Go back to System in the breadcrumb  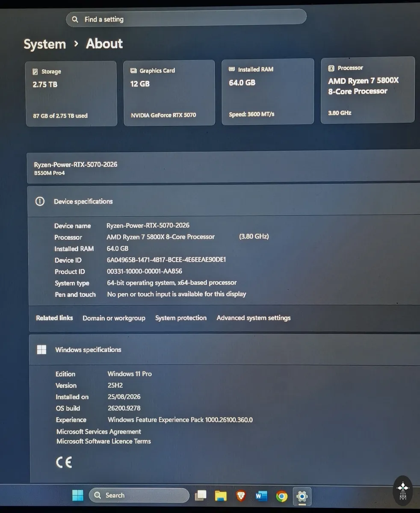pyautogui.click(x=44, y=44)
